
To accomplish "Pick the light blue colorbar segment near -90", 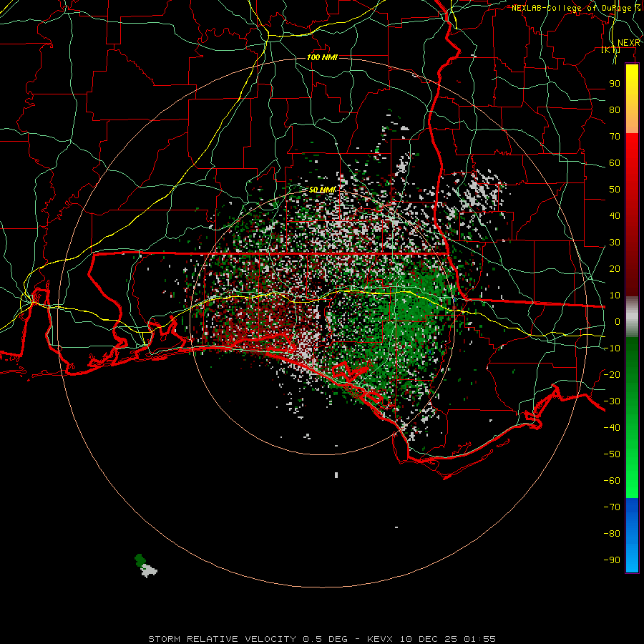I will [x=632, y=559].
